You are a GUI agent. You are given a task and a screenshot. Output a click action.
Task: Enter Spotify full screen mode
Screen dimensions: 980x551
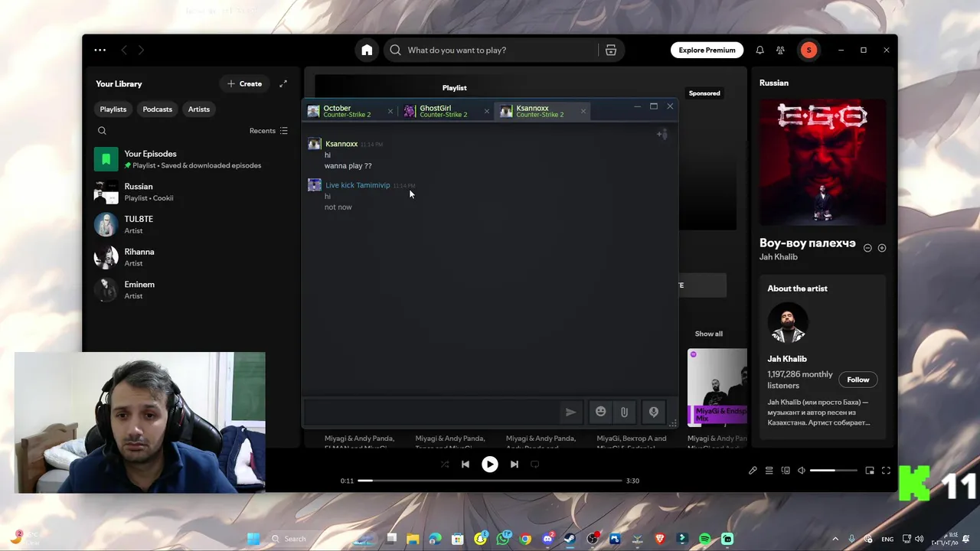coord(886,471)
